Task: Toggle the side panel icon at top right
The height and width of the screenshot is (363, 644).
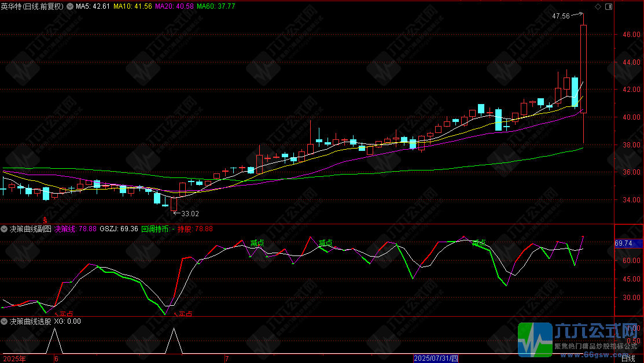Action: 609,6
